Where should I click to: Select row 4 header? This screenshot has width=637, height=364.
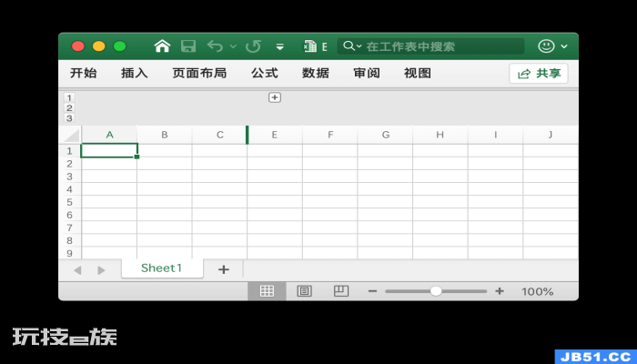[x=69, y=189]
